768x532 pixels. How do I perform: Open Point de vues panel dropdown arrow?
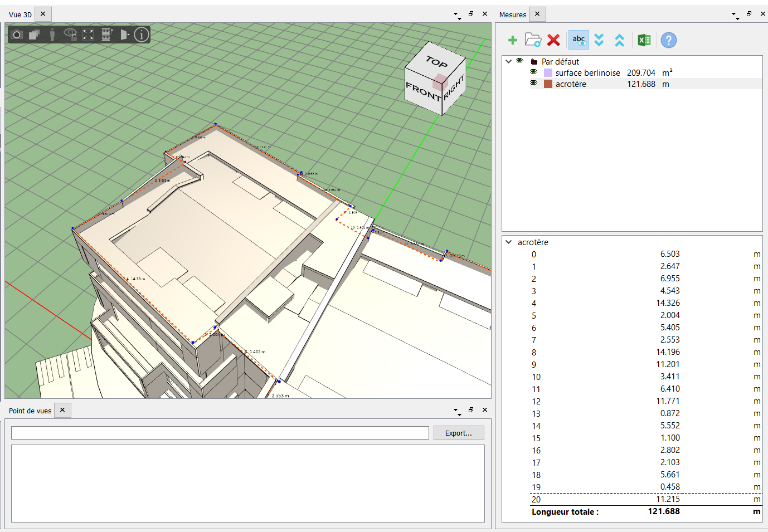(456, 411)
